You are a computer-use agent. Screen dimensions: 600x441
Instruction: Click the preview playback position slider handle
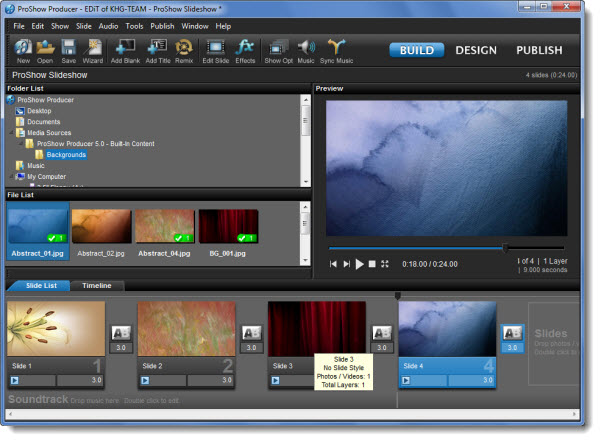click(x=505, y=248)
